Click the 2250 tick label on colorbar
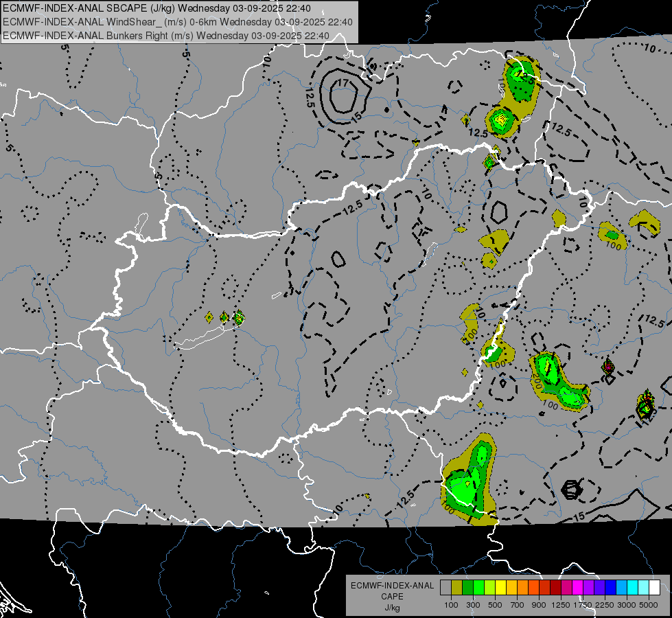This screenshot has width=672, height=618. pyautogui.click(x=605, y=605)
